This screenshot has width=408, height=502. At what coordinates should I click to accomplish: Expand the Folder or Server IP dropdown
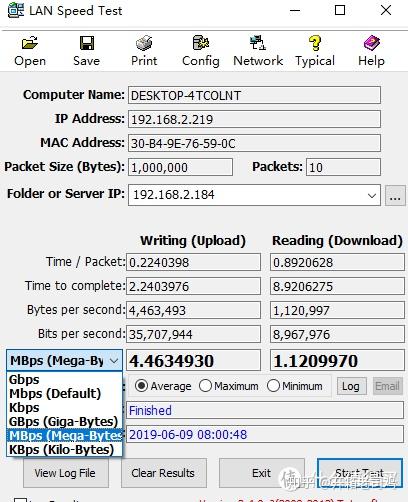click(x=372, y=195)
